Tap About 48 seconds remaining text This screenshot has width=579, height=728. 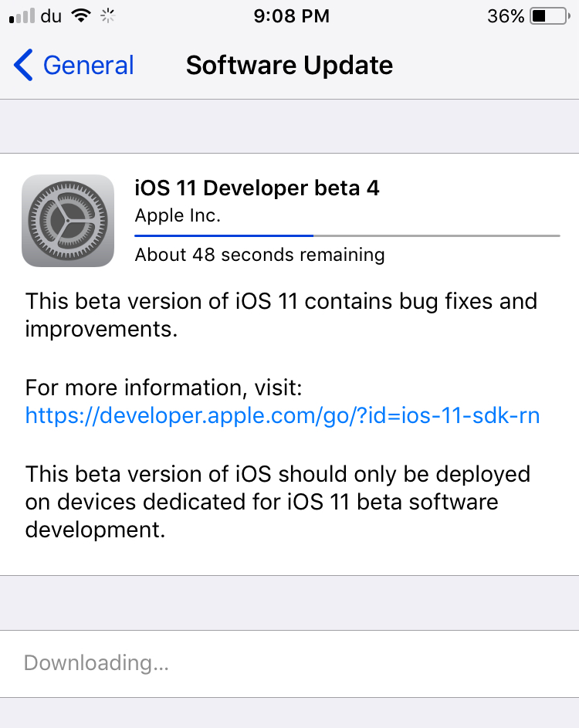259,255
